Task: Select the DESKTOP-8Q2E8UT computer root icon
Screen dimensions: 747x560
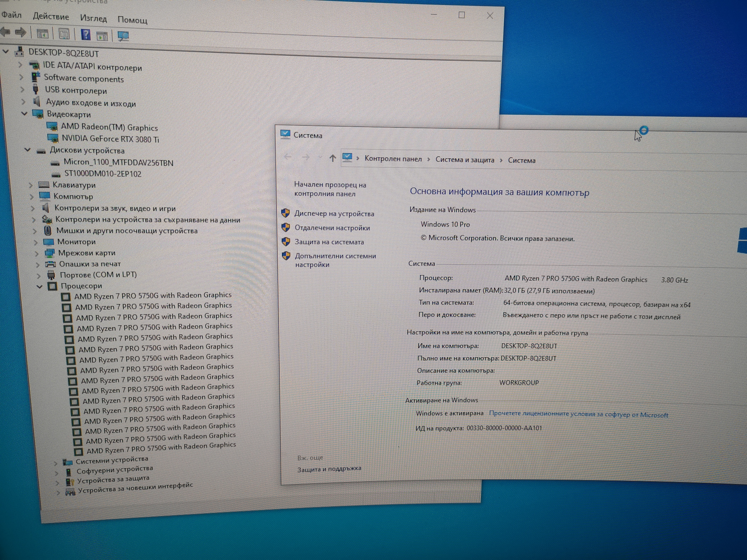Action: coord(20,52)
